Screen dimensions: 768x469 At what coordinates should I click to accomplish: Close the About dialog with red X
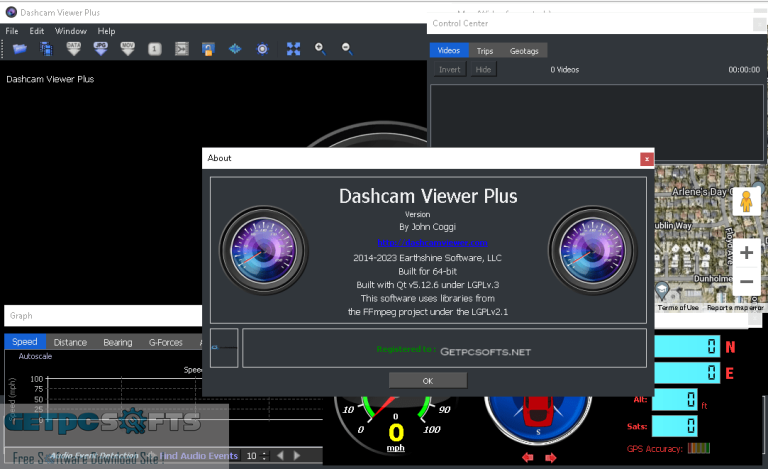coord(647,159)
